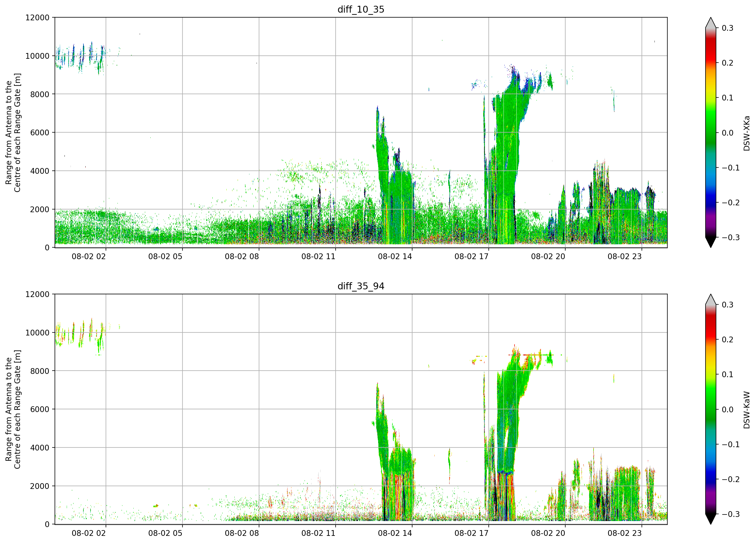Click the "−0.3" tick on the DSW-KaW colorbar
The height and width of the screenshot is (543, 756).
click(x=731, y=514)
